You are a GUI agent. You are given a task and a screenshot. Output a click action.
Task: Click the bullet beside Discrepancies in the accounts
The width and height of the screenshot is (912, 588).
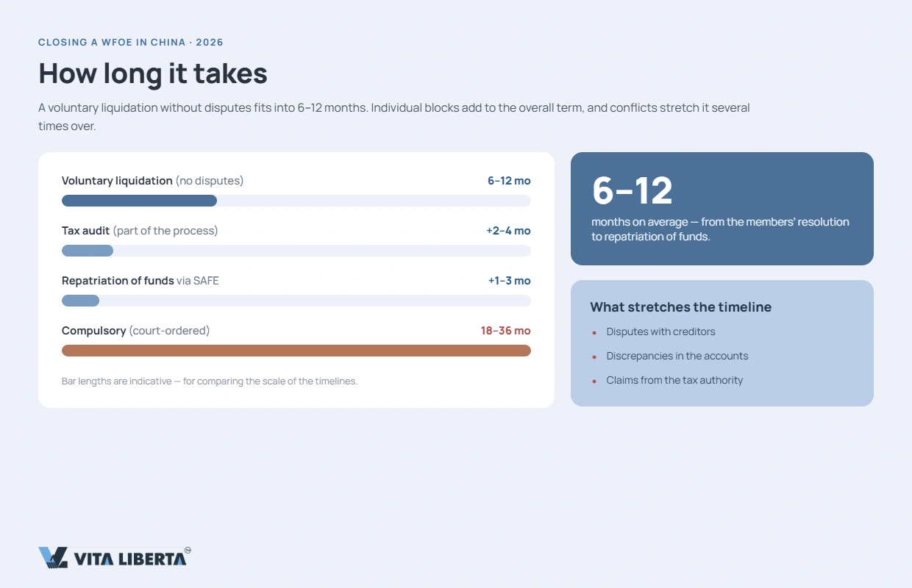pos(594,356)
